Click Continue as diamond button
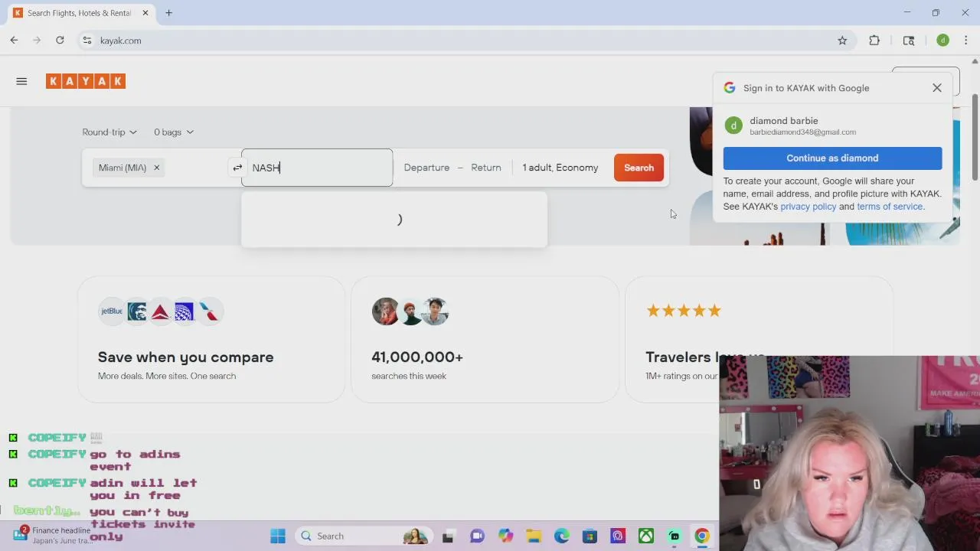This screenshot has height=551, width=980. tap(832, 158)
